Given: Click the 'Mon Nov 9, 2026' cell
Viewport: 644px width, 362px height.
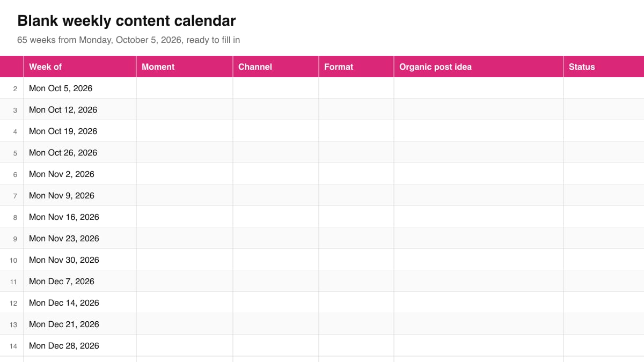Looking at the screenshot, I should pyautogui.click(x=80, y=195).
